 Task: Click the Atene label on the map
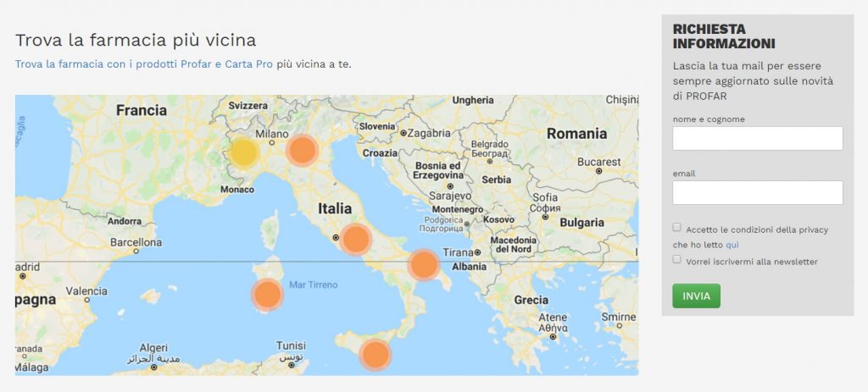553,317
